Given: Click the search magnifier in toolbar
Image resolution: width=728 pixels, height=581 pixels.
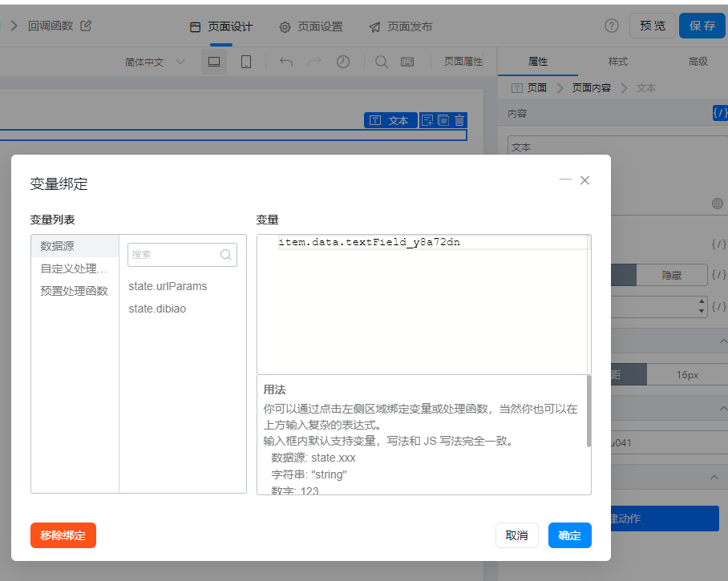Looking at the screenshot, I should coord(381,62).
